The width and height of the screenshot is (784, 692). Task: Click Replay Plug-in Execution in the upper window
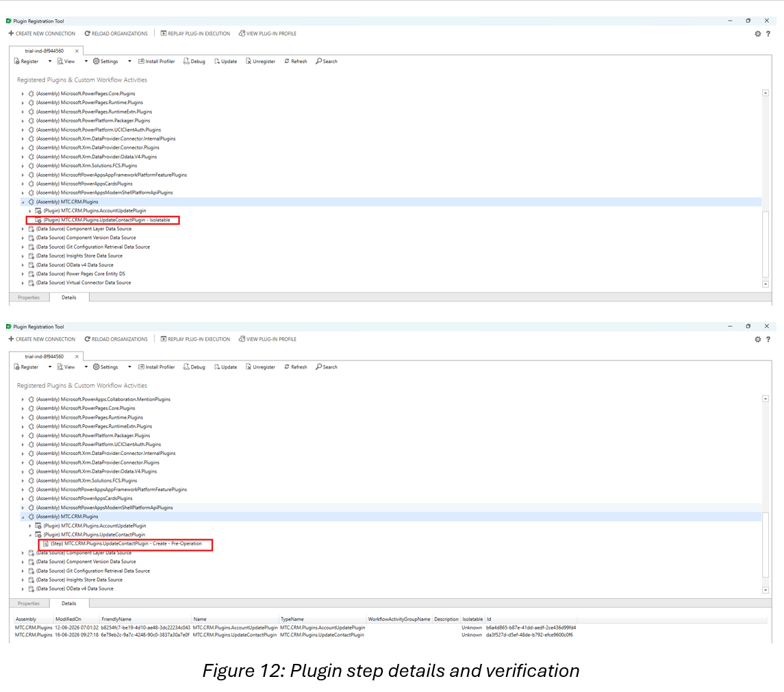point(195,34)
